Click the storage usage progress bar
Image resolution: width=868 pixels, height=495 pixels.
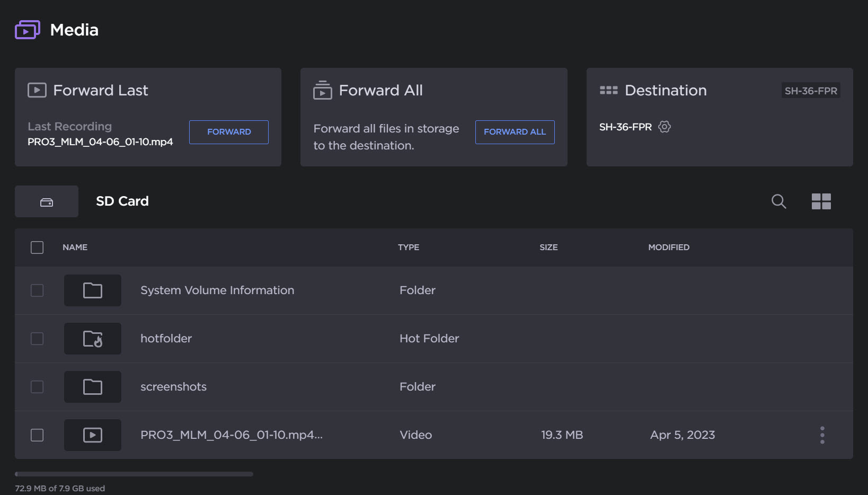point(134,474)
